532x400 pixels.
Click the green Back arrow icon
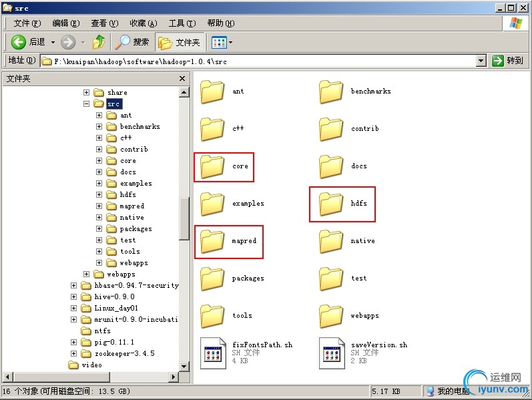pyautogui.click(x=18, y=42)
